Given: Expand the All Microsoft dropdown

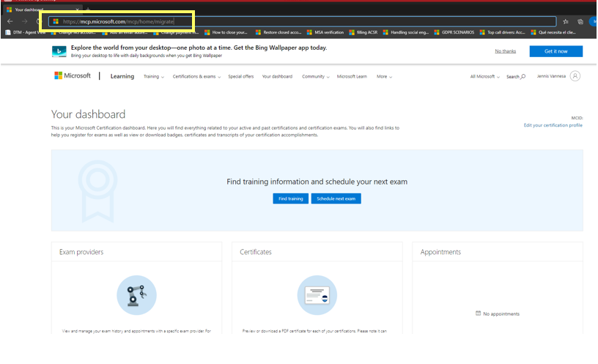Looking at the screenshot, I should [484, 77].
